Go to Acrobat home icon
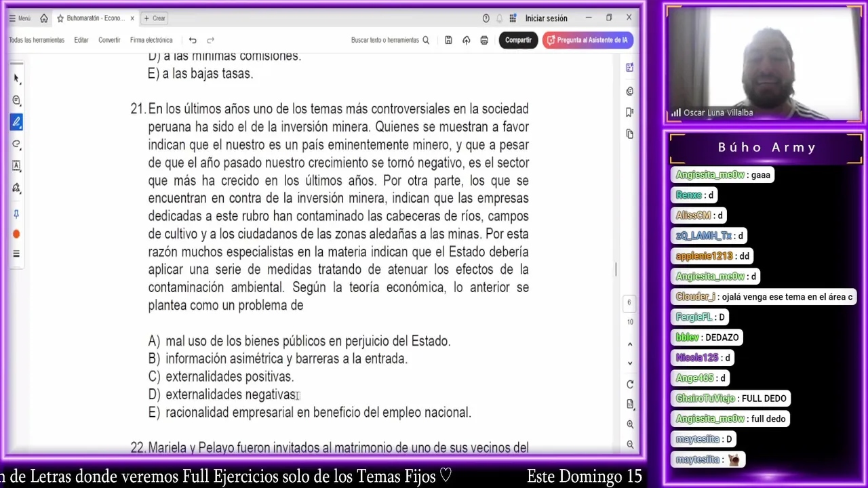Image resolution: width=868 pixels, height=488 pixels. (x=44, y=18)
